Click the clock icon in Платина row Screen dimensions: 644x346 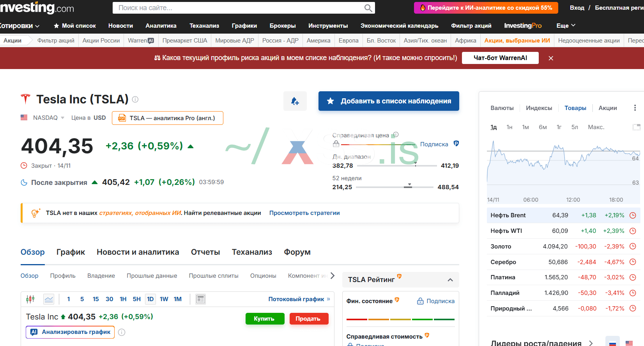tap(633, 277)
